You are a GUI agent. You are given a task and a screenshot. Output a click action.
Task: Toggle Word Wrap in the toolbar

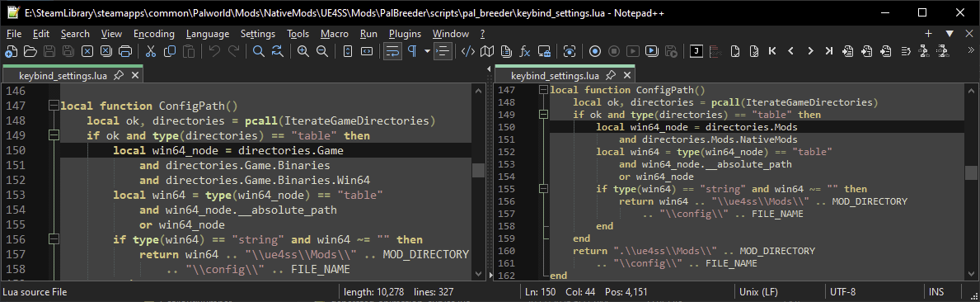tap(392, 51)
